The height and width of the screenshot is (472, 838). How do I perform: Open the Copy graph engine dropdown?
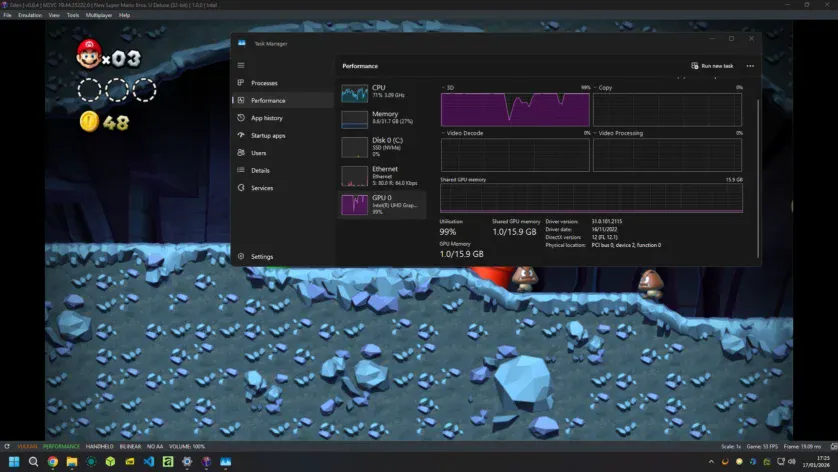pos(605,88)
